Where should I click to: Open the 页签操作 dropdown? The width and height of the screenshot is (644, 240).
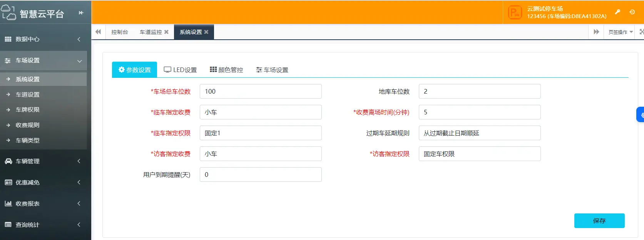pyautogui.click(x=620, y=32)
